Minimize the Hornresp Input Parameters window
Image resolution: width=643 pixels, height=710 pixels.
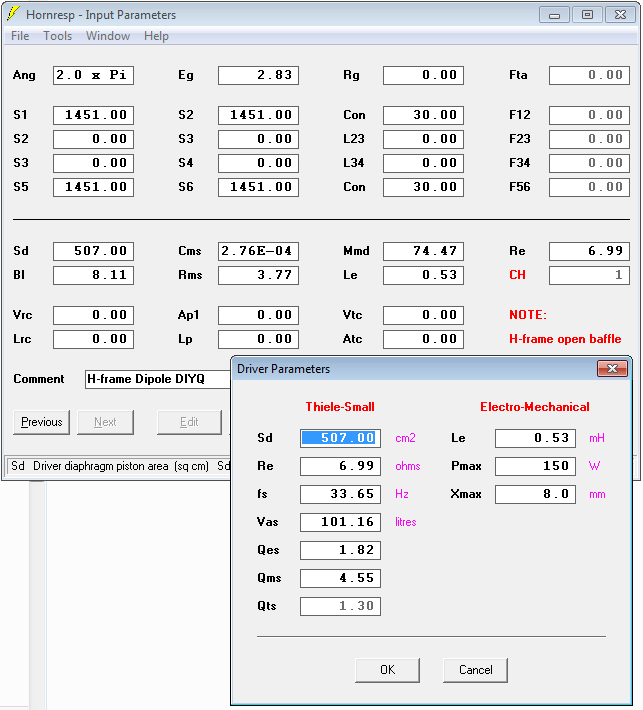(x=554, y=15)
